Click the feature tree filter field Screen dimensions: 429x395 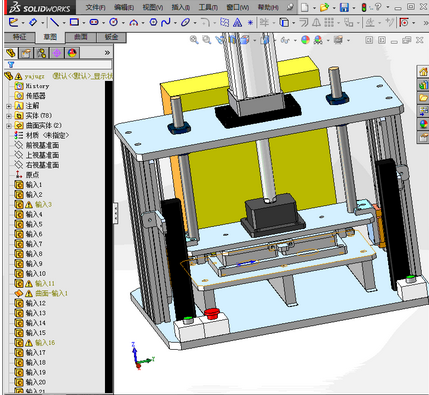click(x=58, y=64)
